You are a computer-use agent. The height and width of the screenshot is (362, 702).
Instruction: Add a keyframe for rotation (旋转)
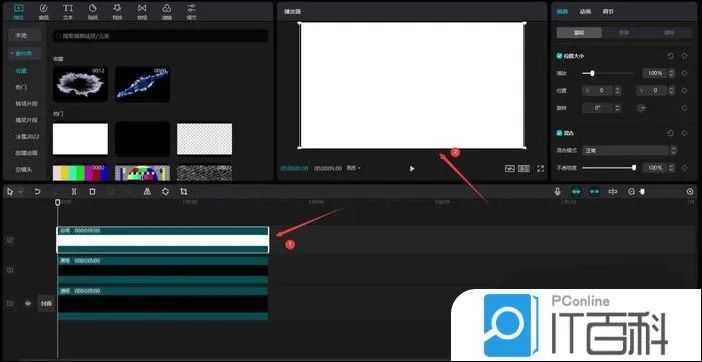[x=684, y=108]
